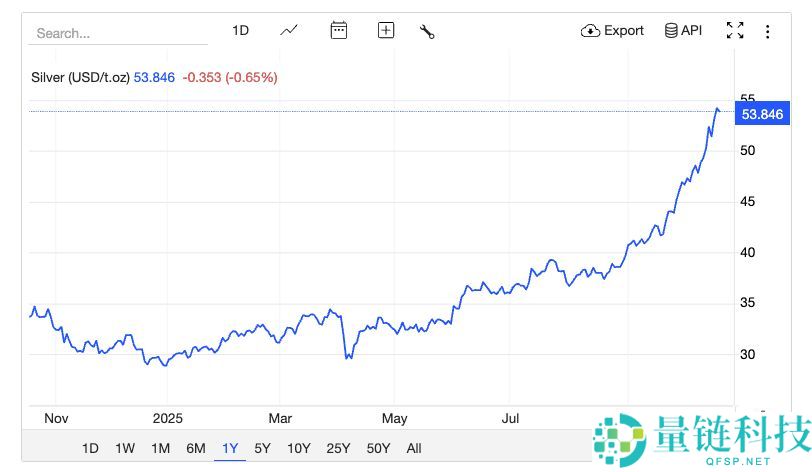Click the add comparison plus icon
Screen dimensions: 812x472
[x=386, y=30]
